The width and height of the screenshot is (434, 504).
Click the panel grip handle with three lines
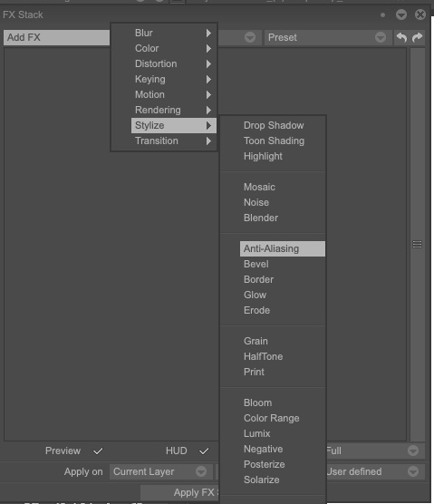(x=418, y=245)
